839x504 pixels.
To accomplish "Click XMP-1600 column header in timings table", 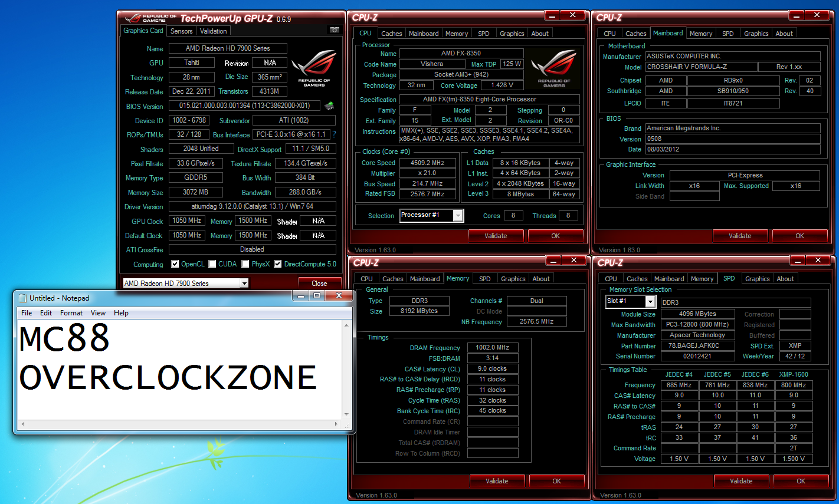I will click(794, 374).
